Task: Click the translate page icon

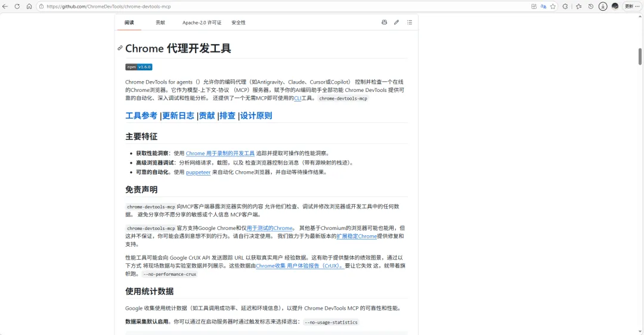Action: click(543, 7)
